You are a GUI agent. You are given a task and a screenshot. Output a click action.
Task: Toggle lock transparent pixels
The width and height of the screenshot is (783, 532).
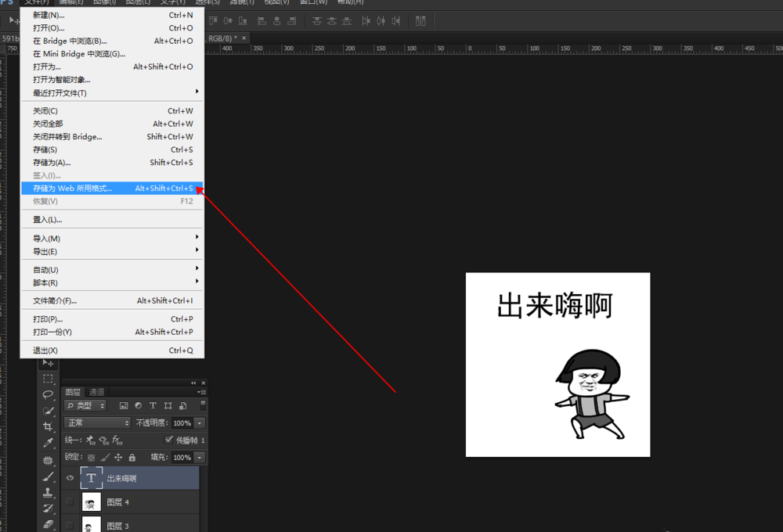(x=92, y=458)
